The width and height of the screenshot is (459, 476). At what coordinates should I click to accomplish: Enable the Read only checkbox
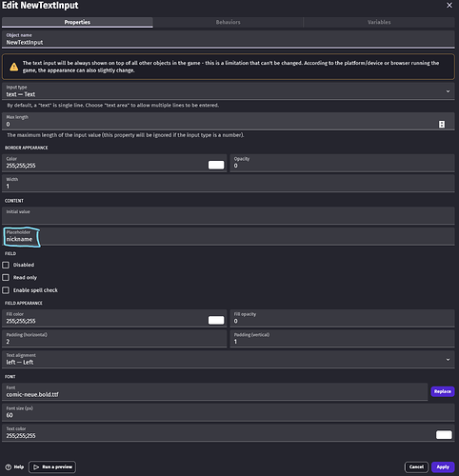point(6,278)
